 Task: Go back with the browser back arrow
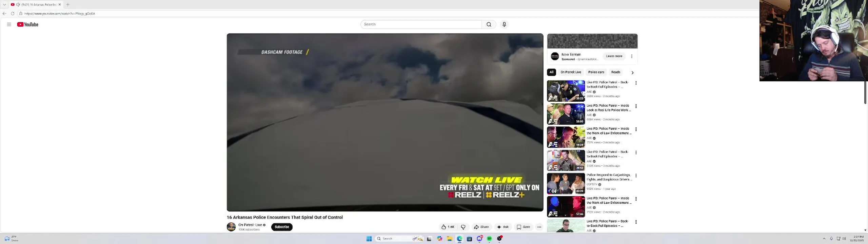4,14
